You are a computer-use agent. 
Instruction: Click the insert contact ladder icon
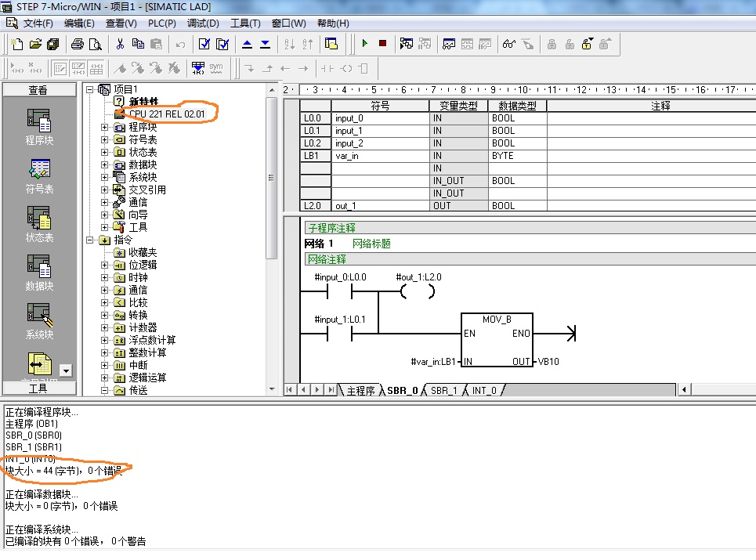pyautogui.click(x=327, y=68)
